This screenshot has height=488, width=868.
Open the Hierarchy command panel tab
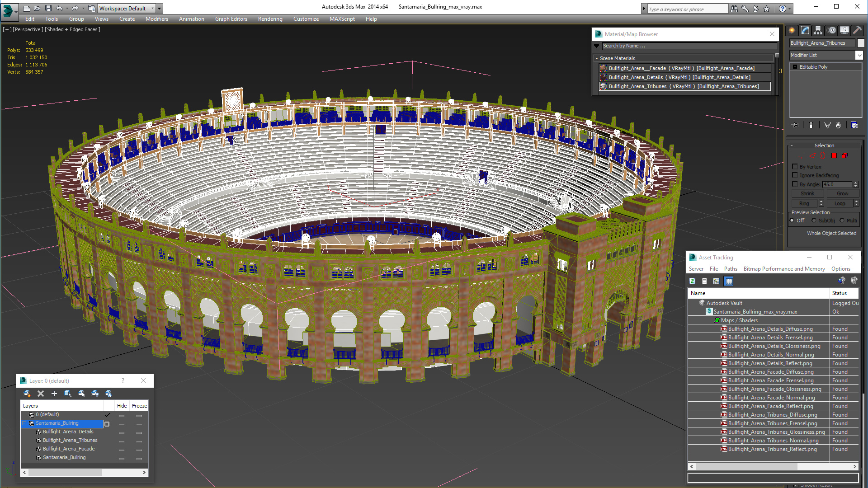818,30
